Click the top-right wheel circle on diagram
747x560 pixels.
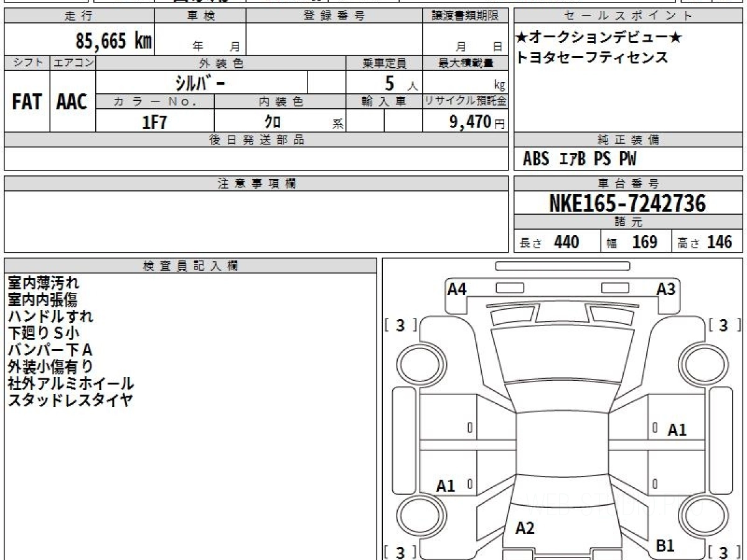(702, 363)
